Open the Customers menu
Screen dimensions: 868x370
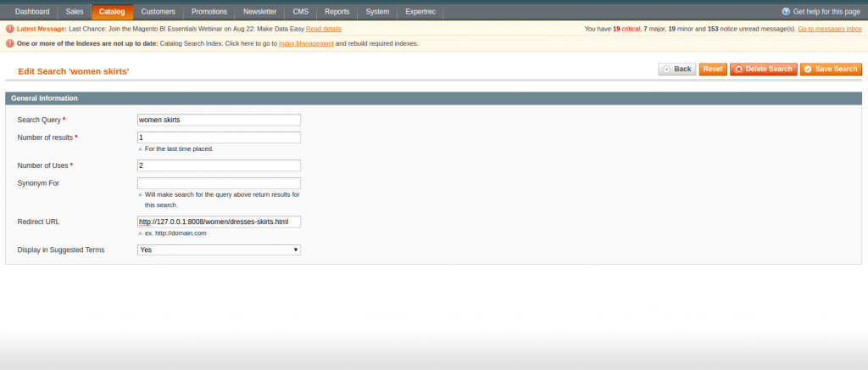(x=159, y=12)
